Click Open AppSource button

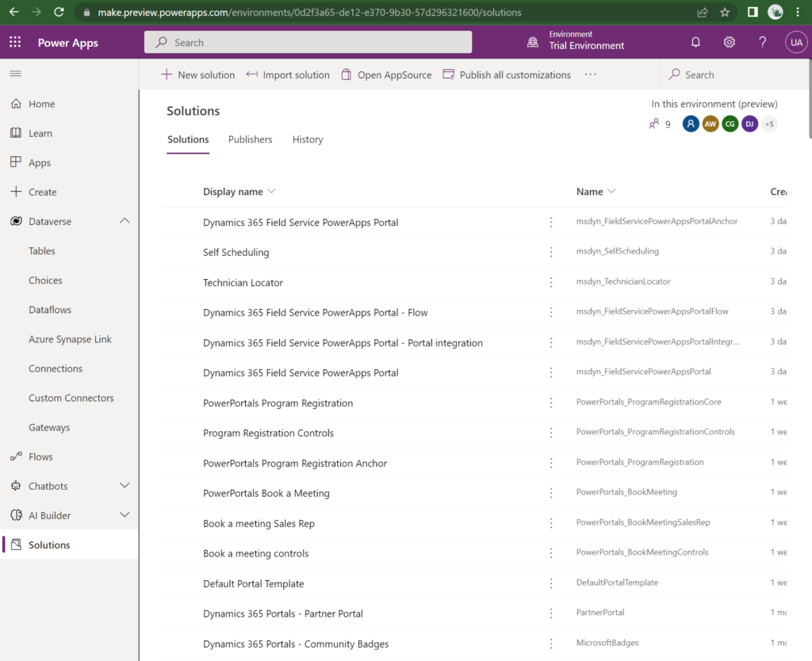[386, 75]
